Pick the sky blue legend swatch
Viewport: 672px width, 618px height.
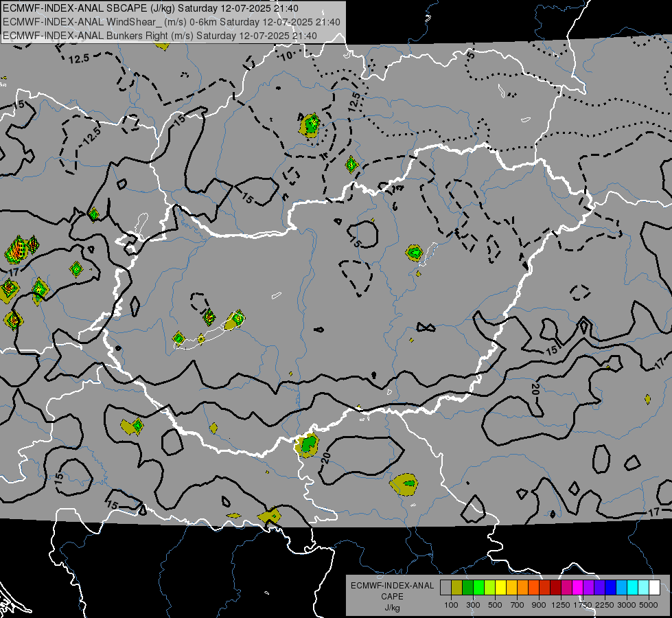[x=622, y=588]
